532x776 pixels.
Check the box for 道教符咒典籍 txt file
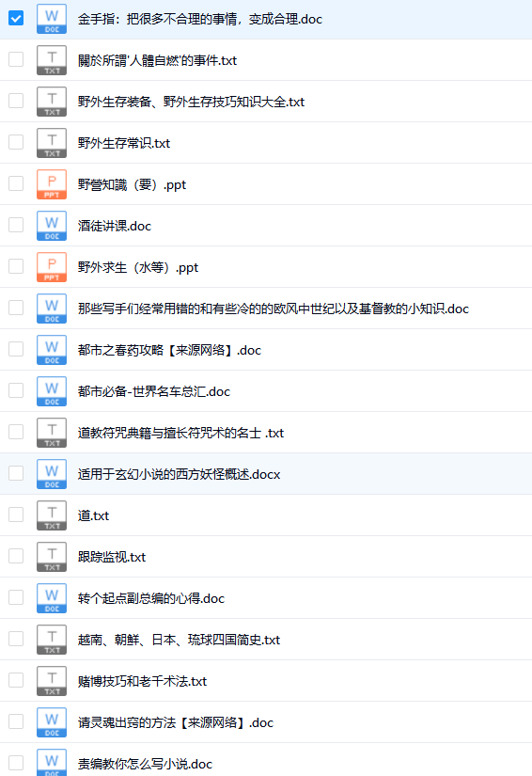16,432
